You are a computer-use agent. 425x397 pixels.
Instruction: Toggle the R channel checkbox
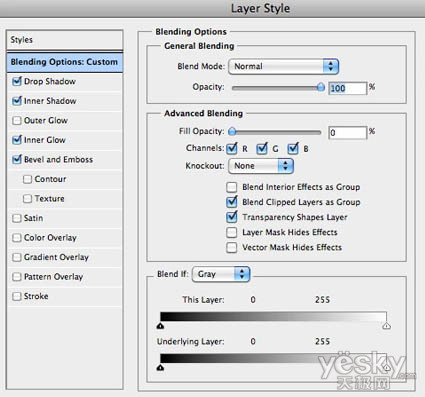232,149
